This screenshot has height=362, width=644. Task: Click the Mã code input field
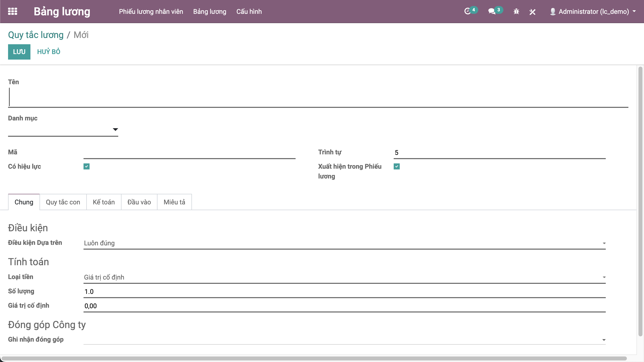(x=189, y=153)
